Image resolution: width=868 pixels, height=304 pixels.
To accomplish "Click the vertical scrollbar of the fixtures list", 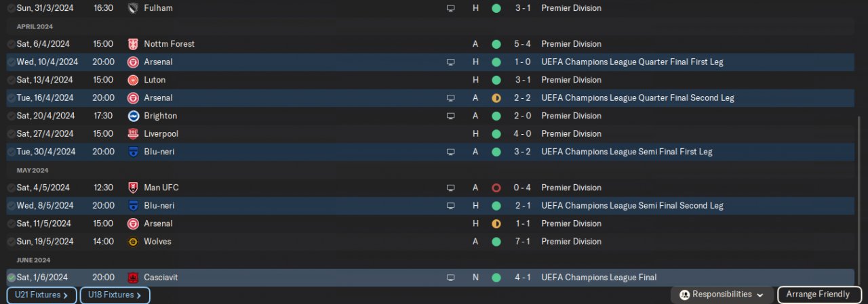I will point(859,196).
